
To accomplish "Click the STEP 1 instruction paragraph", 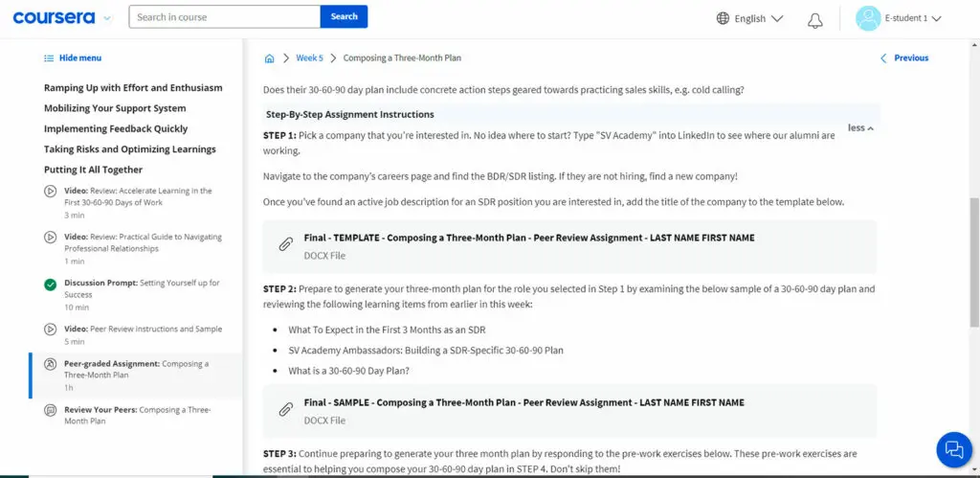I will point(548,144).
